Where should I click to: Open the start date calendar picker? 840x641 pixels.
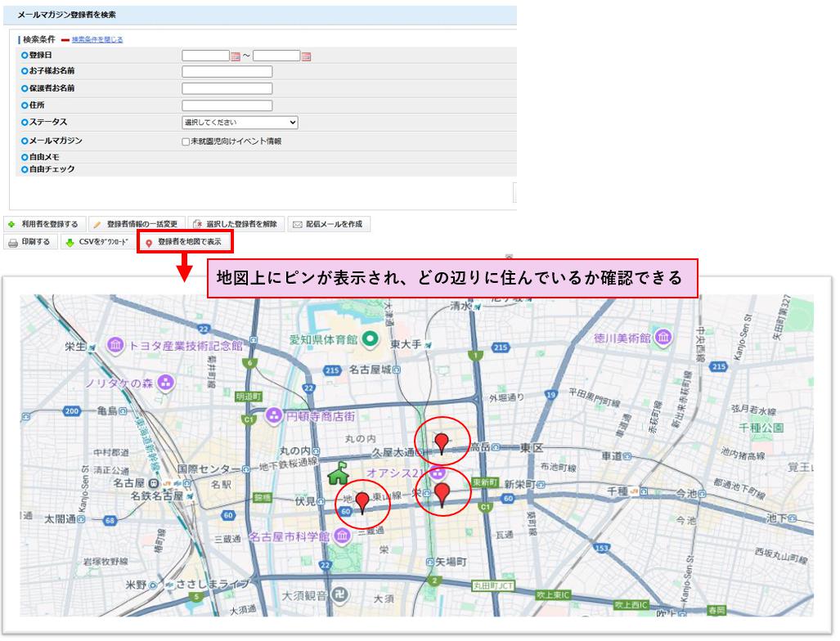tap(236, 56)
